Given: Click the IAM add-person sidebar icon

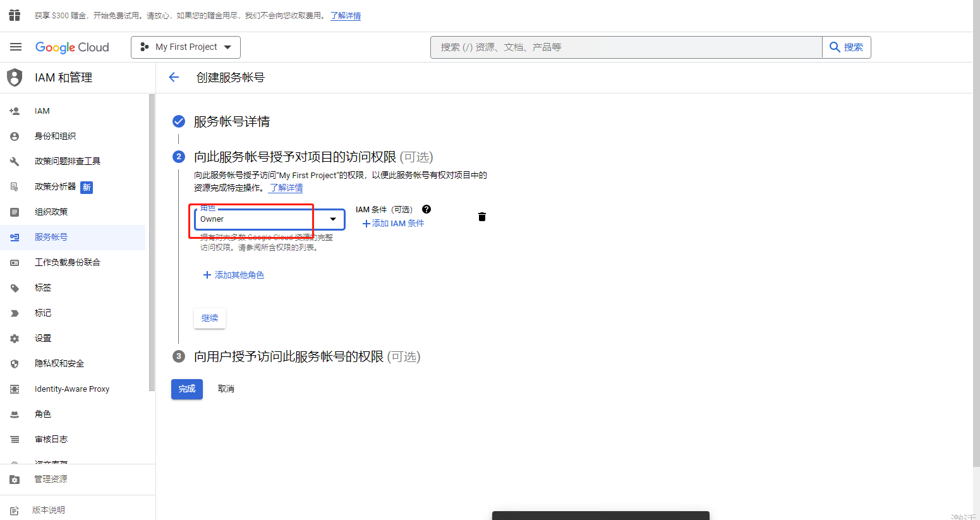Looking at the screenshot, I should [15, 111].
